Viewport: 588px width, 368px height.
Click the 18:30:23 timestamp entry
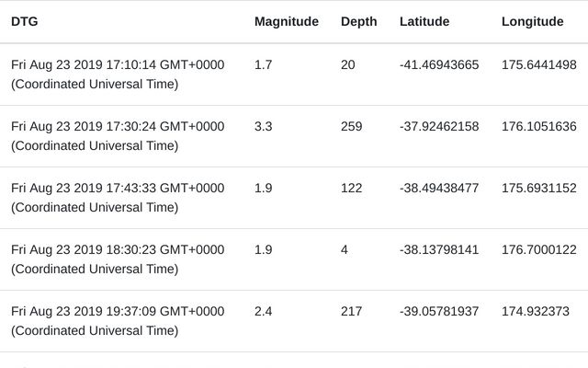click(x=118, y=259)
